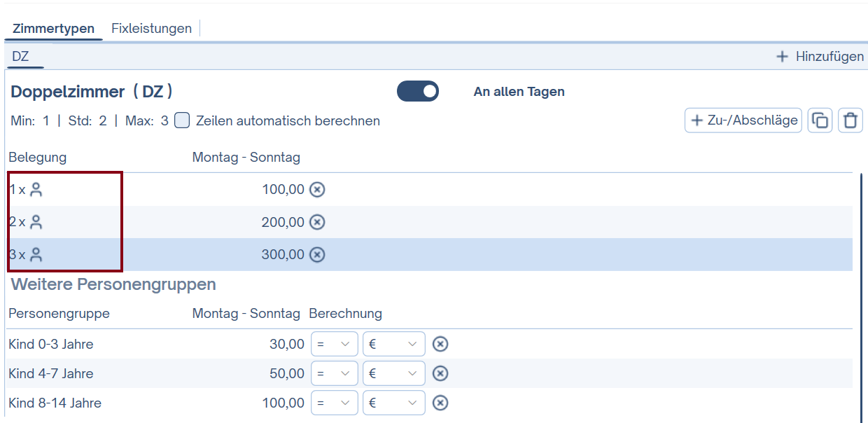
Task: Switch to the Fixleistungen tab
Action: tap(151, 29)
